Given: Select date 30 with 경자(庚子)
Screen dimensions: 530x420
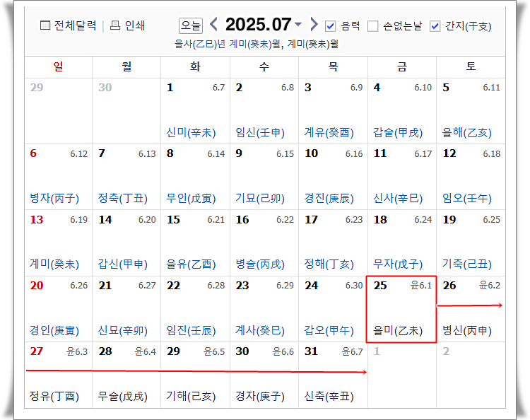Looking at the screenshot, I should coord(264,375).
